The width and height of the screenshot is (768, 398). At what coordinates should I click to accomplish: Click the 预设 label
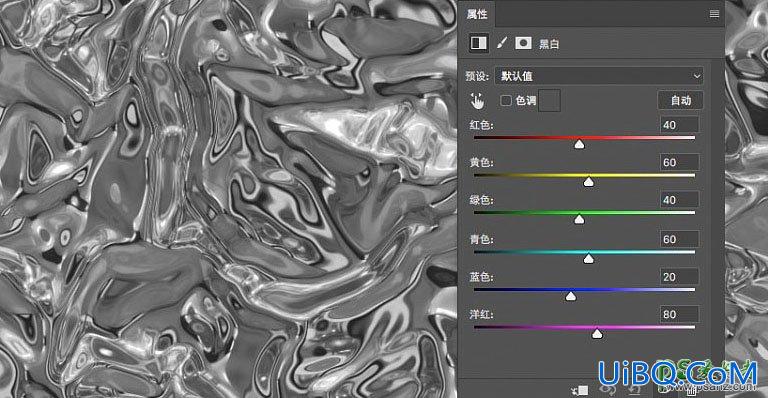click(478, 76)
